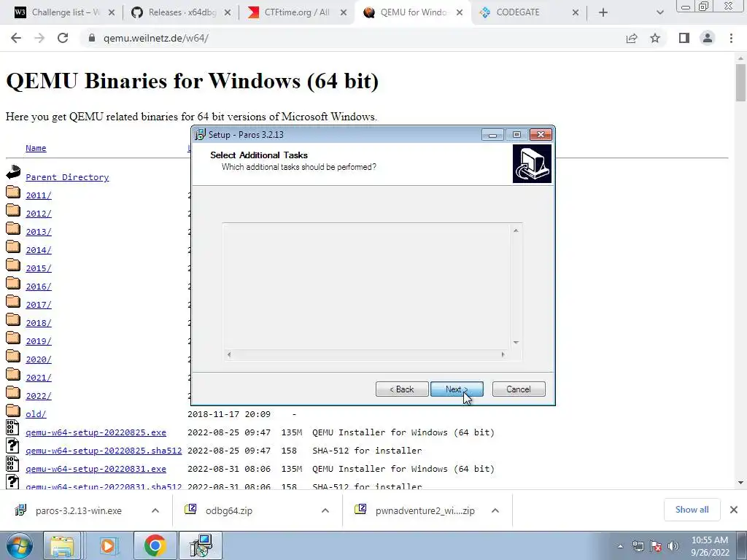Open Chrome's three-dot menu

click(x=731, y=38)
